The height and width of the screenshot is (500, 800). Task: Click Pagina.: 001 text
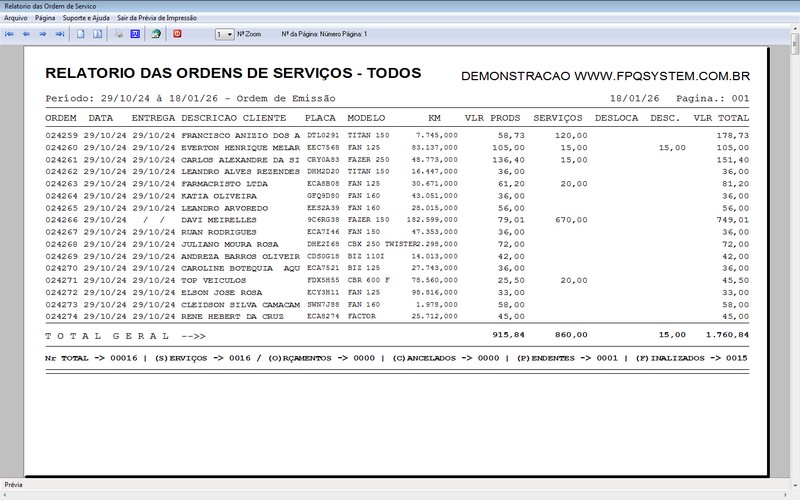(713, 98)
